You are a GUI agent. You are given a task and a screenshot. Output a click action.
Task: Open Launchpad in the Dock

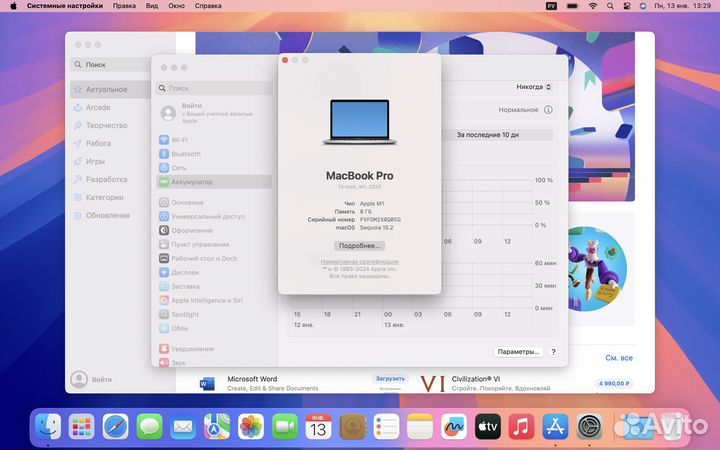[82, 427]
